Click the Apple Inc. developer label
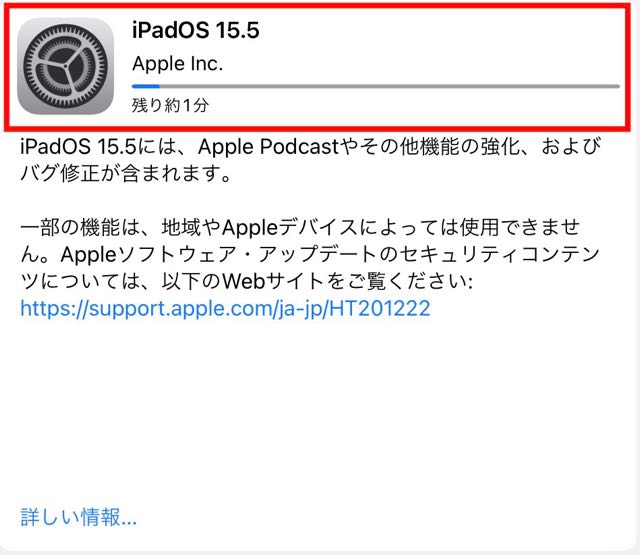 click(x=178, y=64)
